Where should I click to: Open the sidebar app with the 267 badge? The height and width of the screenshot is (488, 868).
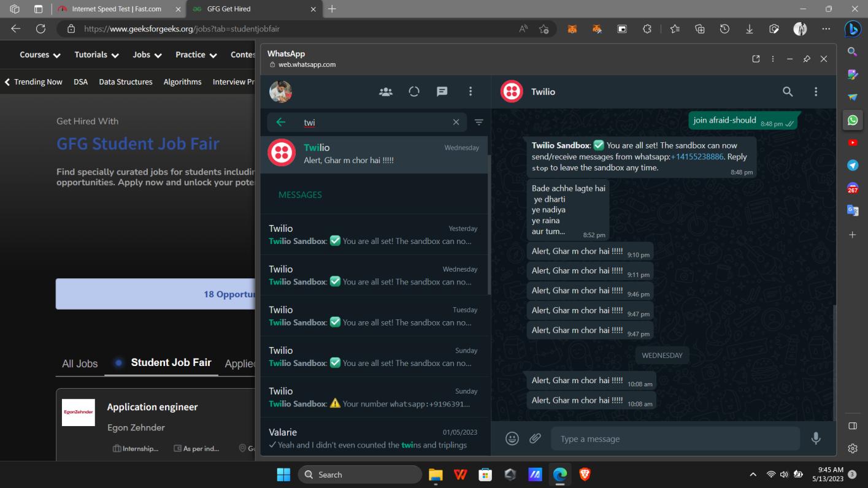click(x=853, y=189)
